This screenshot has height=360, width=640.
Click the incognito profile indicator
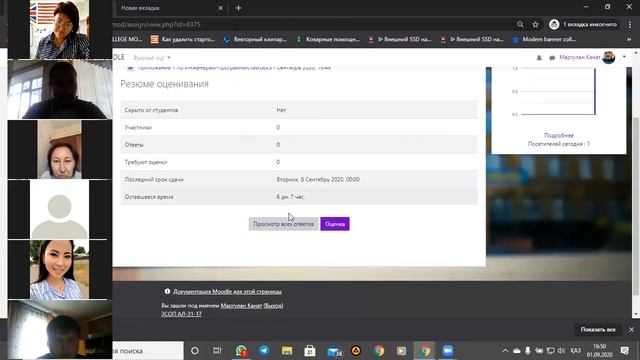(583, 24)
